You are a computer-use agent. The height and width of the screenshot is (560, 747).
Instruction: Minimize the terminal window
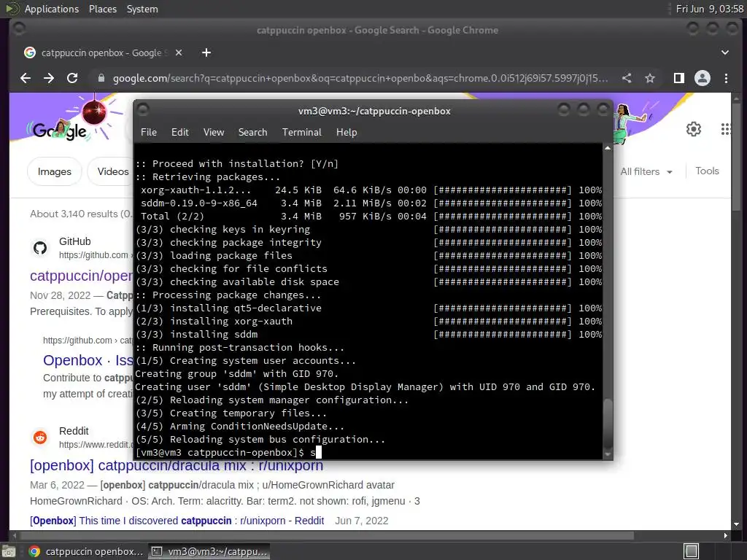click(564, 110)
